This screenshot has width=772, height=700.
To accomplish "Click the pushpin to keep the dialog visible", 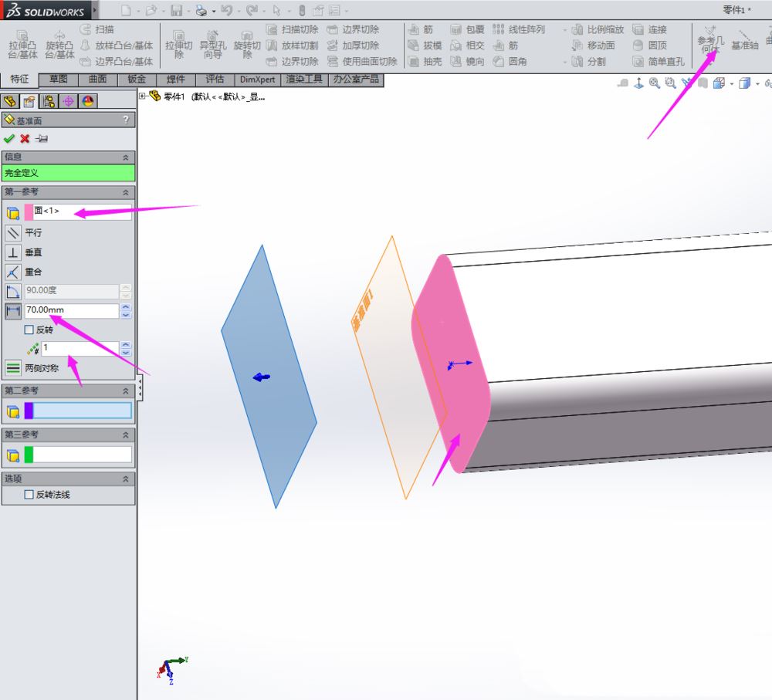I will [42, 139].
